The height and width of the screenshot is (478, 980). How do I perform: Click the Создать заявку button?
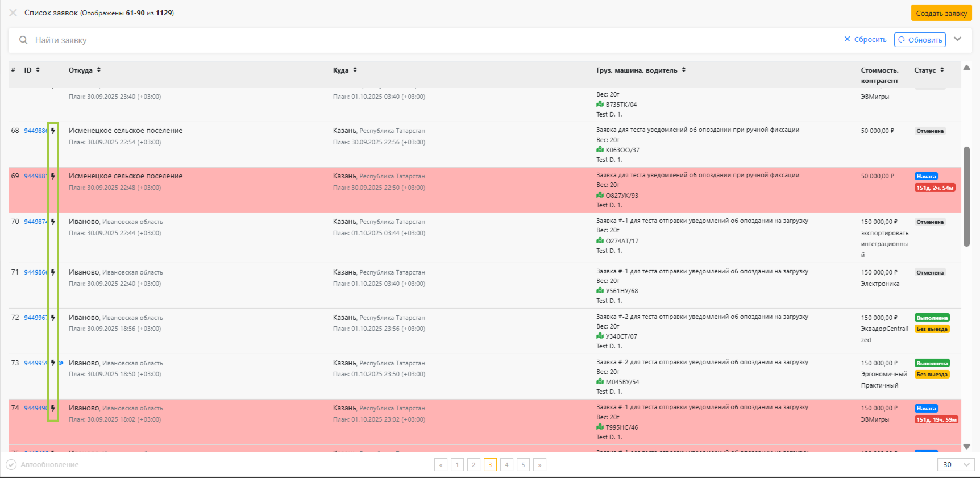(941, 13)
